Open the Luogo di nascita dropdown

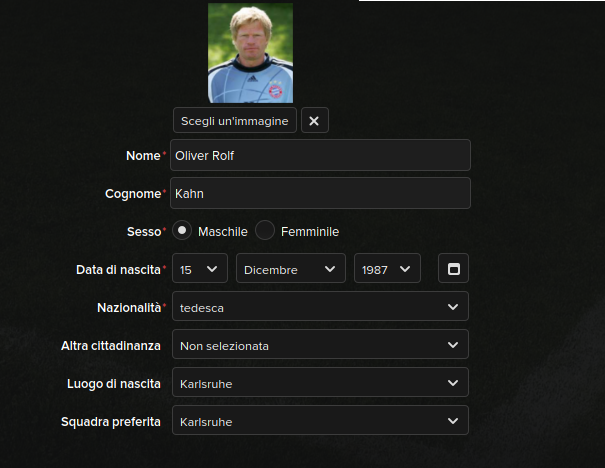point(320,382)
